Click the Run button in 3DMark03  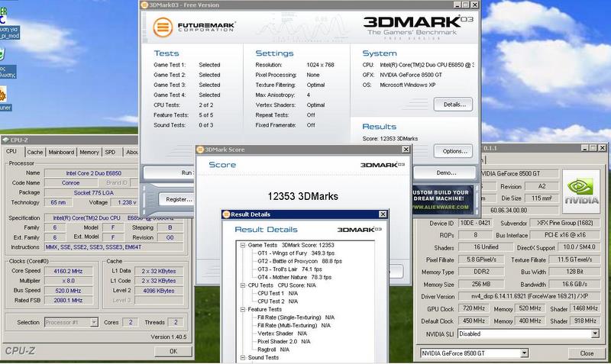tap(169, 172)
